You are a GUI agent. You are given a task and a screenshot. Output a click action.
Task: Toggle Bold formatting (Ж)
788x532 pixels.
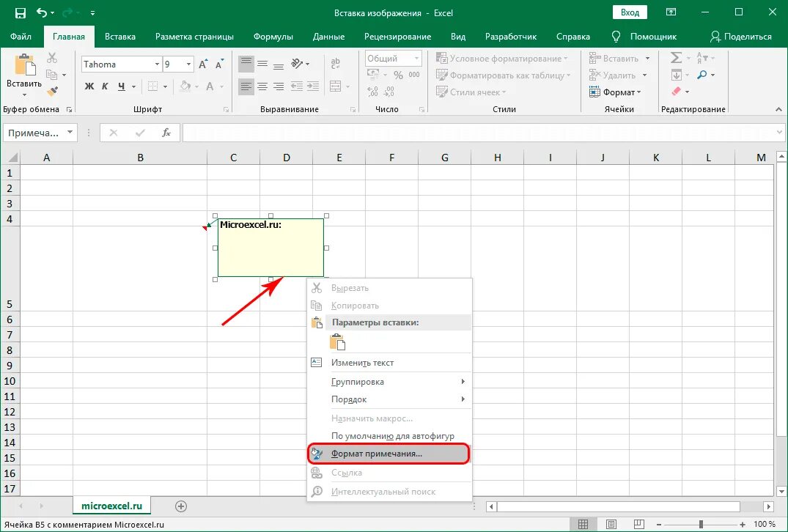click(89, 86)
